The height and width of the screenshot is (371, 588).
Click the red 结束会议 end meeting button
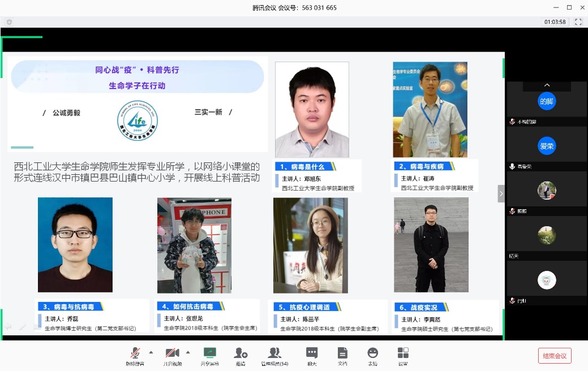(555, 356)
